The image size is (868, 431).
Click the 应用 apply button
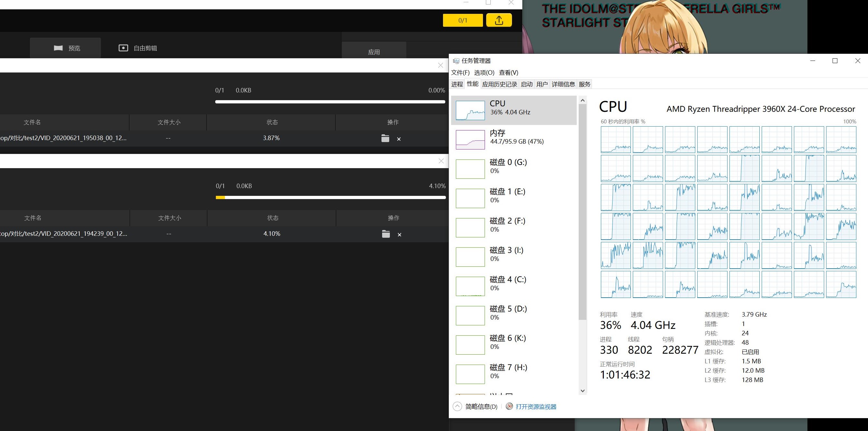374,52
